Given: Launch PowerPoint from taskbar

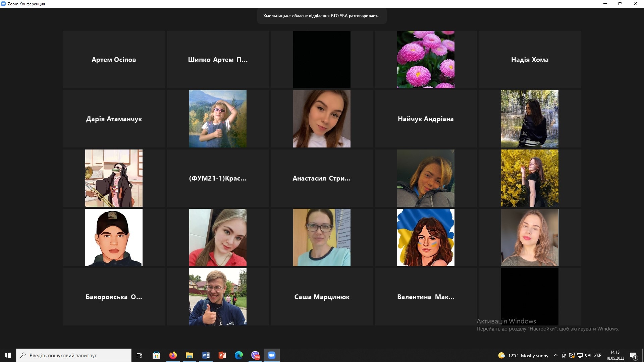Looking at the screenshot, I should click(222, 355).
